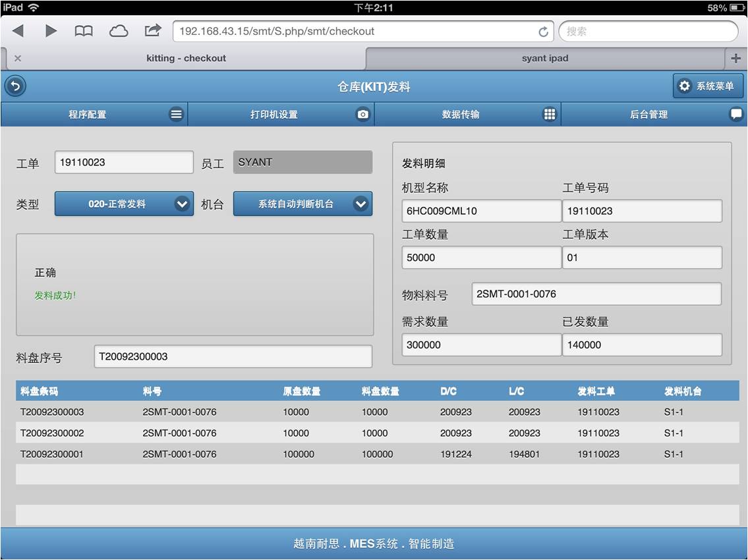Tap the list icon beside 程序配置
Viewport: 748px width, 560px height.
coord(176,114)
